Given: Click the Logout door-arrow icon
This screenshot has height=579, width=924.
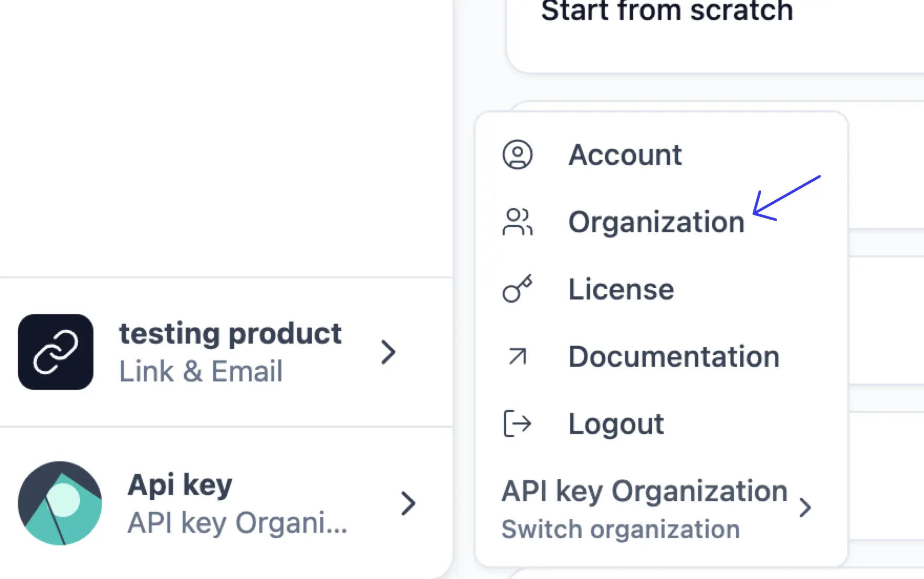Looking at the screenshot, I should pyautogui.click(x=518, y=423).
